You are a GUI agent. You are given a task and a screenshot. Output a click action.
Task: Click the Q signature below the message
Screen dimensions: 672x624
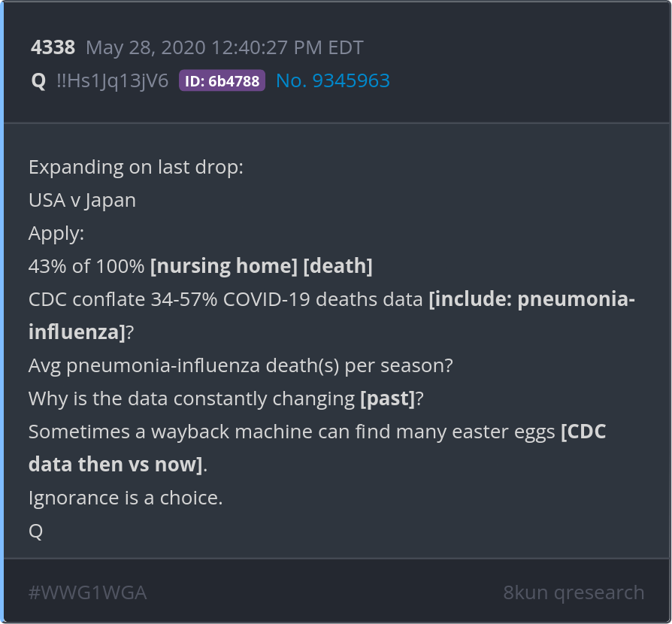coord(35,531)
